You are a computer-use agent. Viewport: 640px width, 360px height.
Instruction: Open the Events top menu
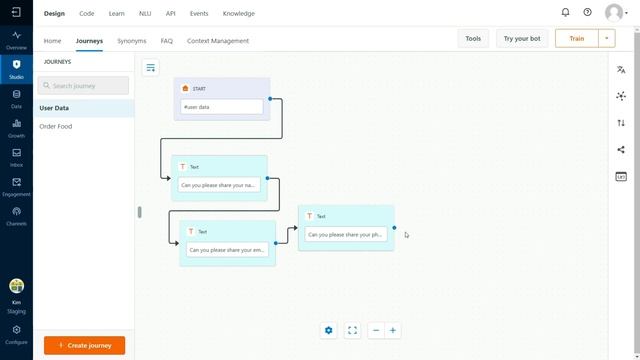click(x=199, y=13)
